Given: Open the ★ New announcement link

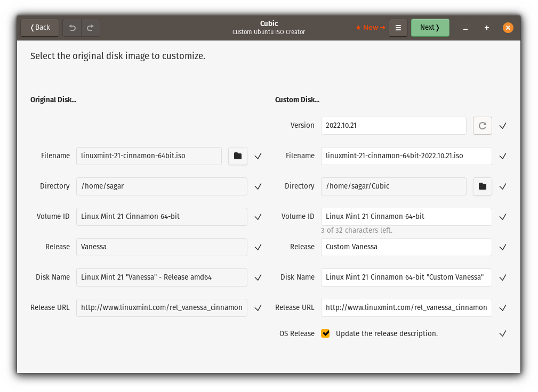Looking at the screenshot, I should coord(370,27).
